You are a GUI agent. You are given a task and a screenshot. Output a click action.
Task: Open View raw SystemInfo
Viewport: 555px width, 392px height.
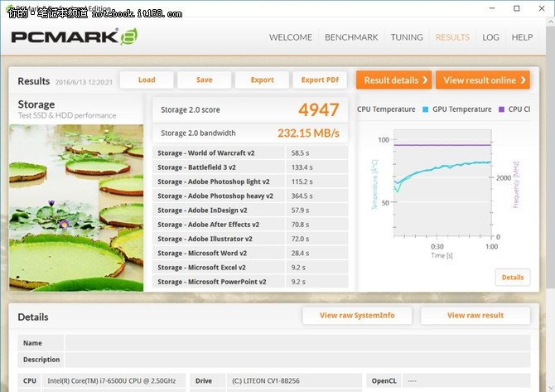coord(357,315)
